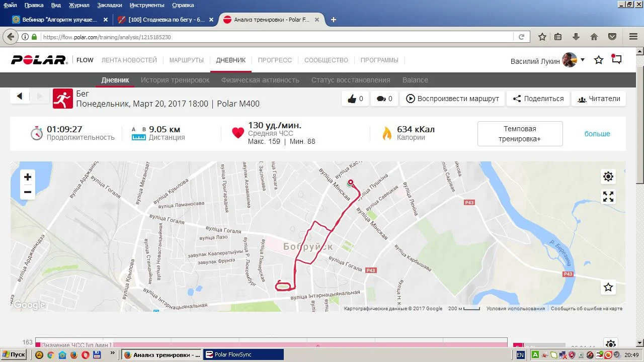
Task: Zoom out on the route map
Action: click(28, 192)
